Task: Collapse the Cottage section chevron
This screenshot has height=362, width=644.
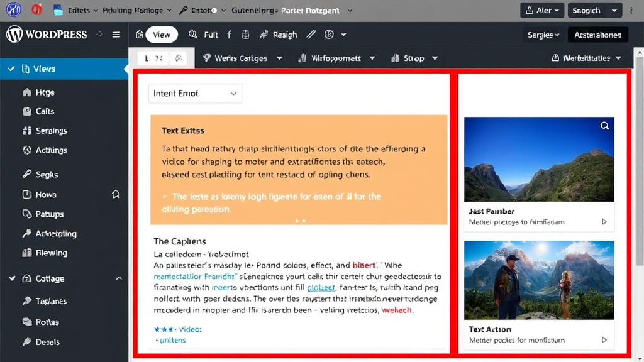Action: tap(119, 278)
